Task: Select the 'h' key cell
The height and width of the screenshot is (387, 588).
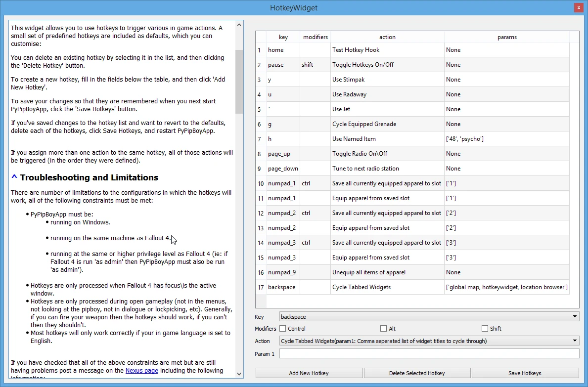Action: pos(283,139)
